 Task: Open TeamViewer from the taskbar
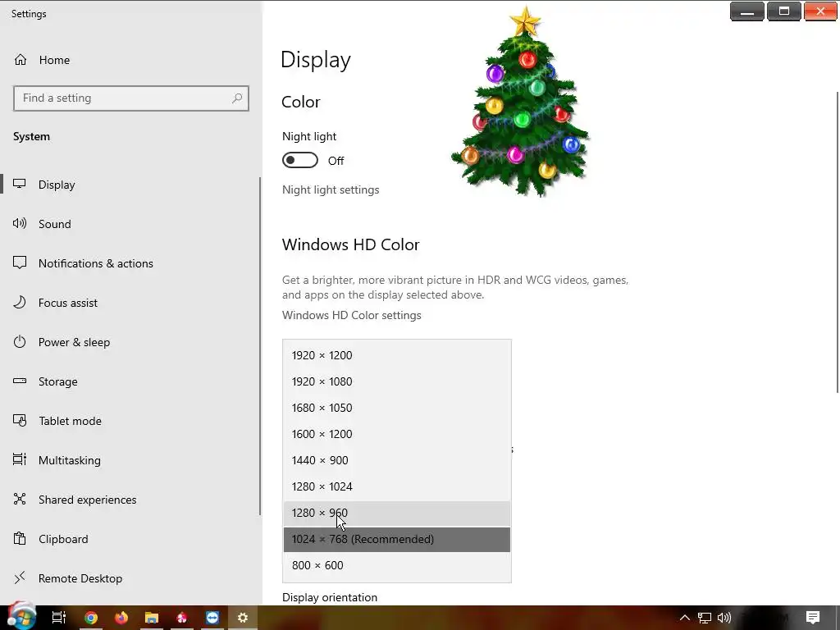click(x=212, y=618)
